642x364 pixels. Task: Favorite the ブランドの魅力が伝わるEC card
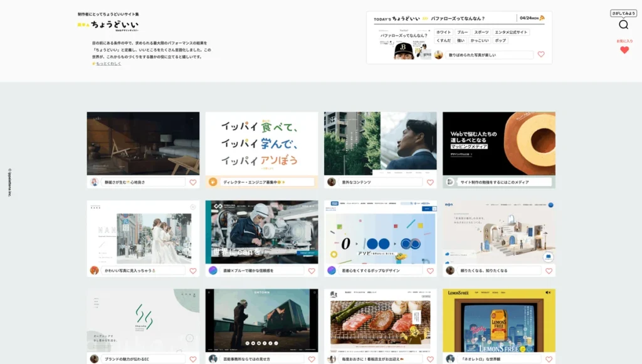pos(193,359)
